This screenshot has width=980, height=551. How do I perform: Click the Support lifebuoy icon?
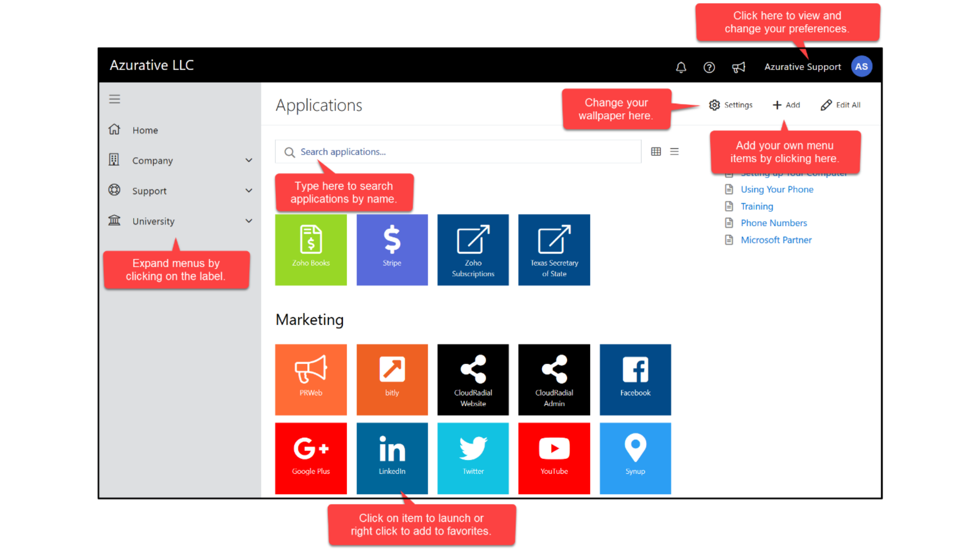coord(114,190)
